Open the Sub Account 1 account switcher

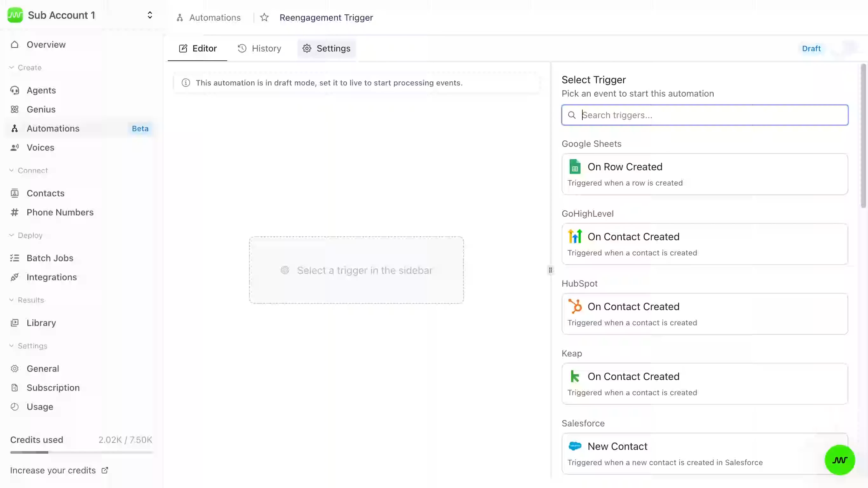[150, 15]
